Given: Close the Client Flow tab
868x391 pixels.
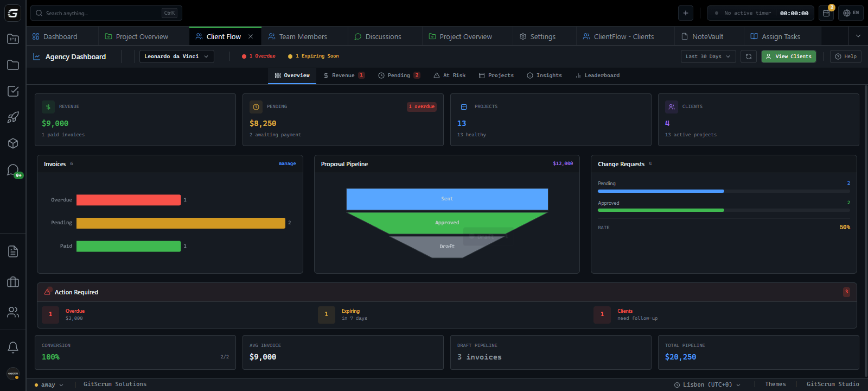Looking at the screenshot, I should (x=251, y=37).
